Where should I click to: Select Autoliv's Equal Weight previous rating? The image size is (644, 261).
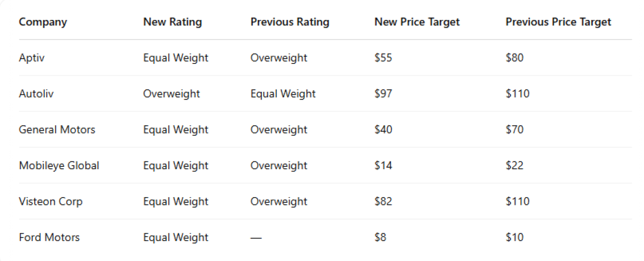click(x=283, y=94)
